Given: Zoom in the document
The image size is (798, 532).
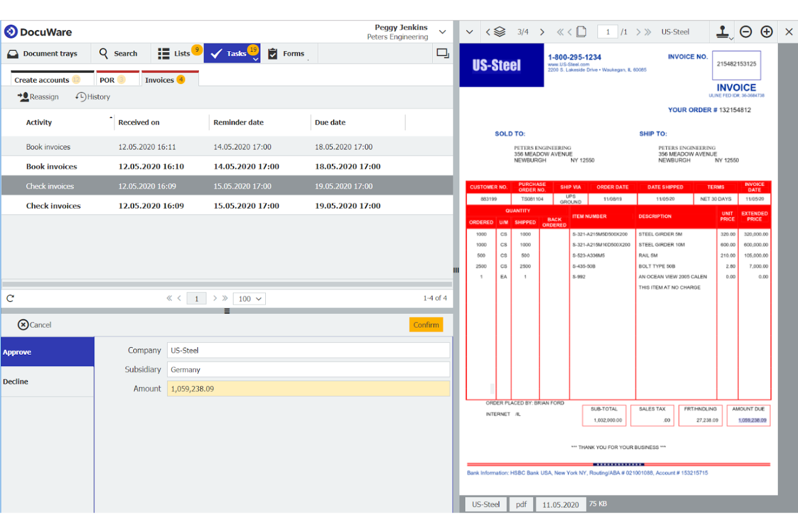Looking at the screenshot, I should 767,32.
